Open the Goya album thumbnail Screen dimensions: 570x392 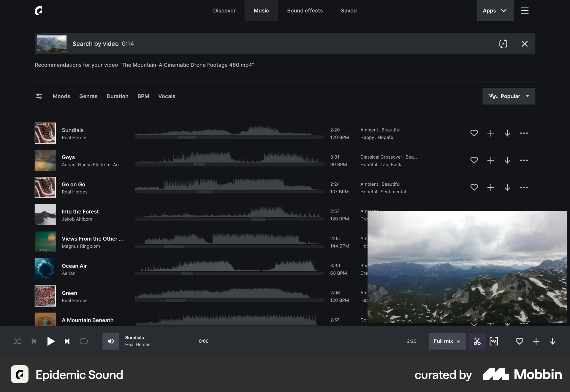[45, 160]
